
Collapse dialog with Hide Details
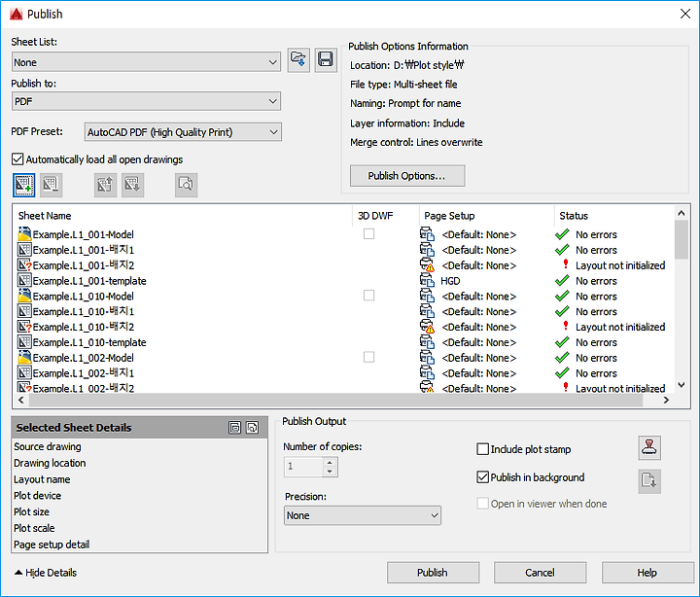pyautogui.click(x=46, y=573)
